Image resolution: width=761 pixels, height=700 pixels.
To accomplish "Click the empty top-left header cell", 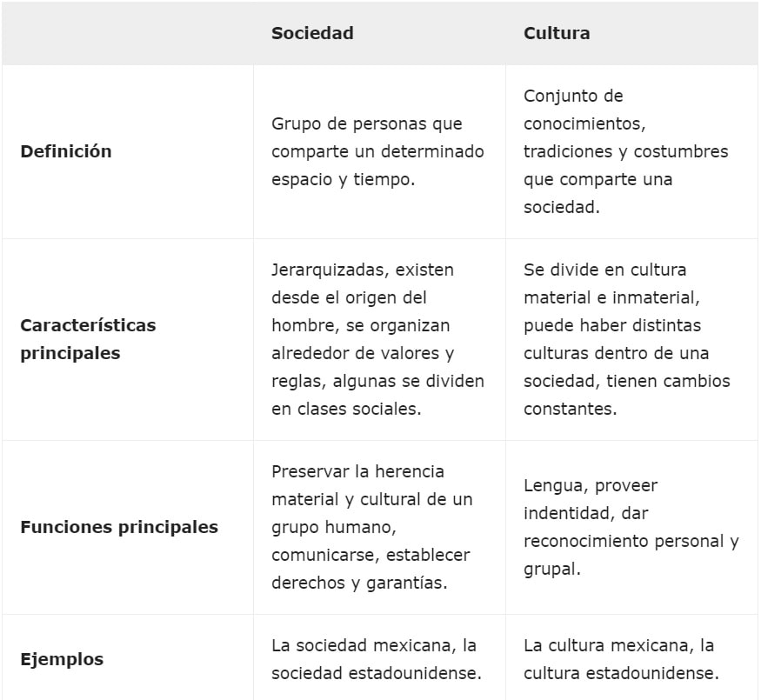I will coord(128,33).
